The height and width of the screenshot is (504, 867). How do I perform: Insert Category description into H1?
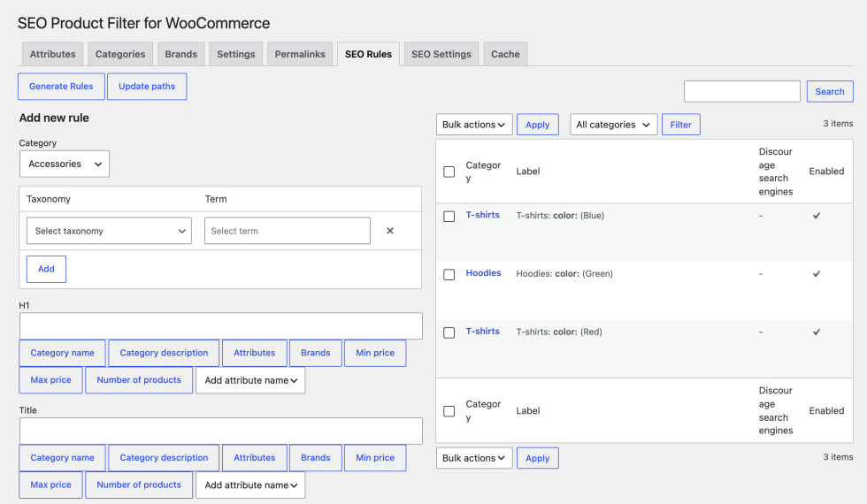coord(164,353)
